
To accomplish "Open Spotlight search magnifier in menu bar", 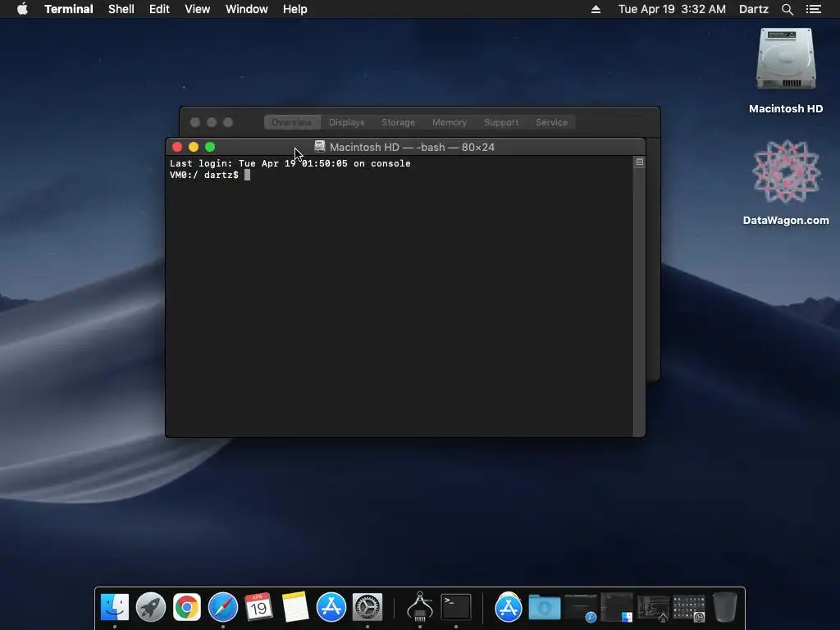I will [x=787, y=9].
